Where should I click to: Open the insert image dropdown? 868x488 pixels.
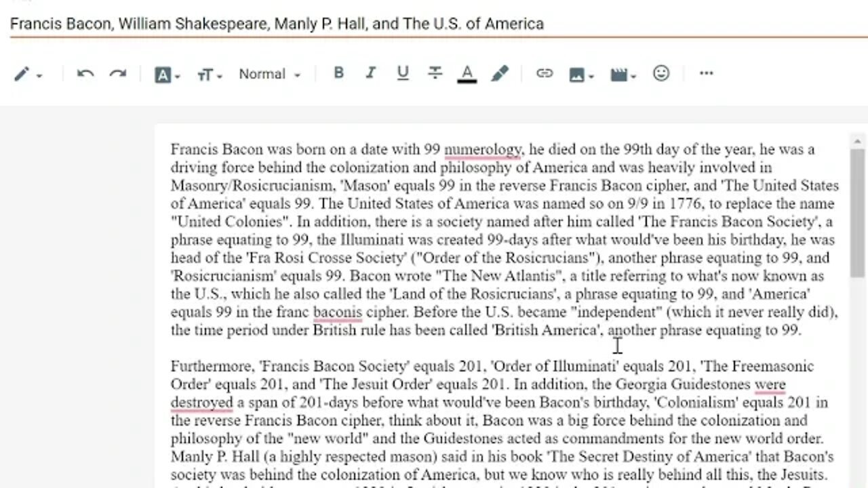581,75
